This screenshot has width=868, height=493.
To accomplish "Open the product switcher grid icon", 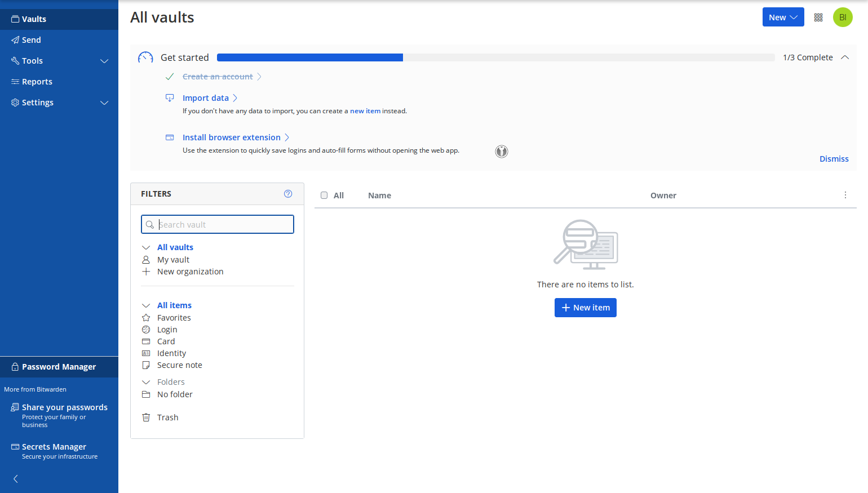I will click(x=818, y=17).
